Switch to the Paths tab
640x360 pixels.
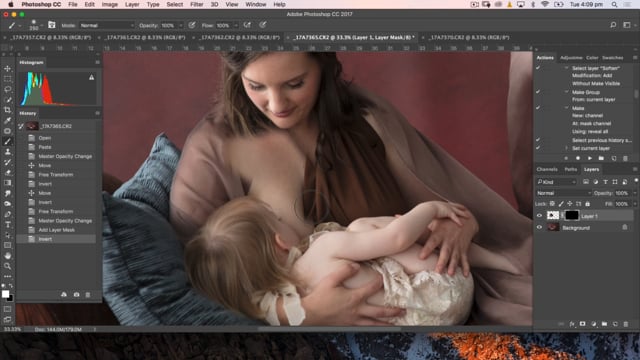[571, 169]
